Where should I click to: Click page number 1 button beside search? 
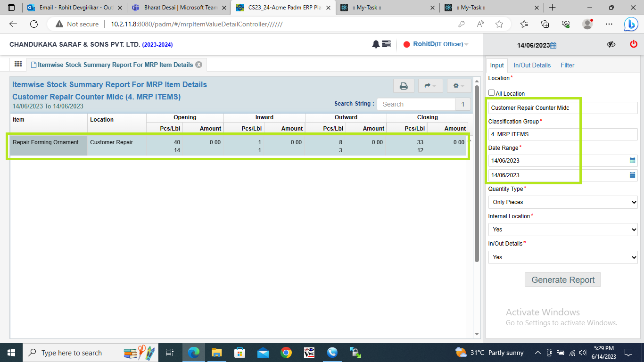[x=463, y=104]
